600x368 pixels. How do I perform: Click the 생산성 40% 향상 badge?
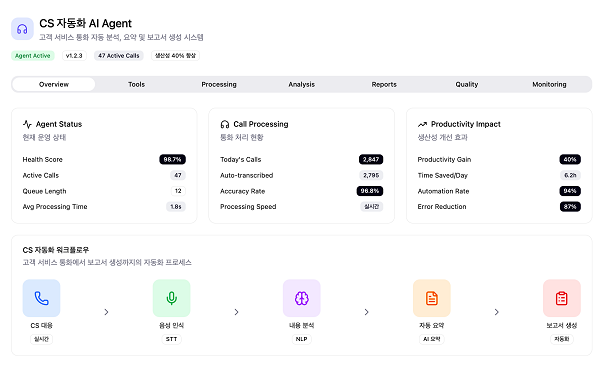(175, 55)
